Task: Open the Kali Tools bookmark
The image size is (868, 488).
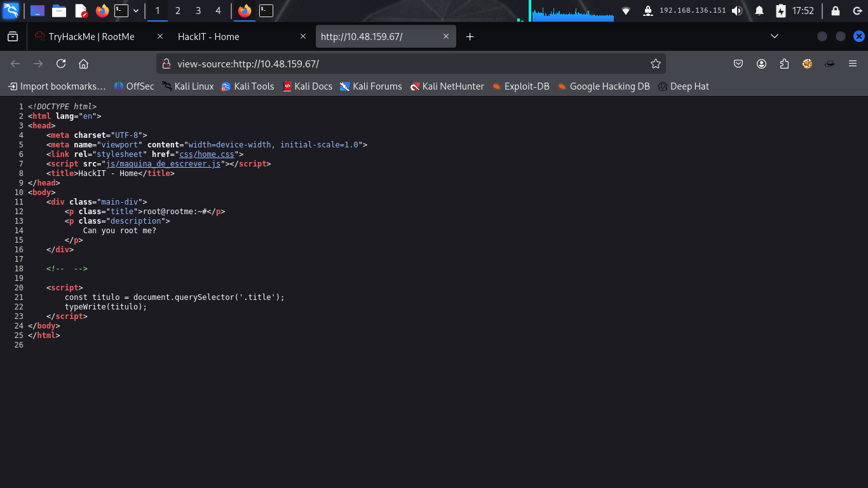Action: pos(248,86)
